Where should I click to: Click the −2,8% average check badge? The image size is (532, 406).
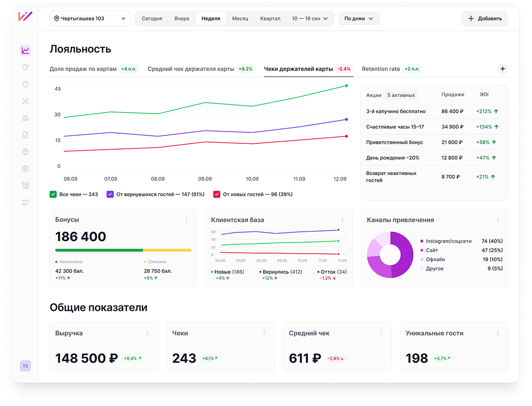pos(335,358)
